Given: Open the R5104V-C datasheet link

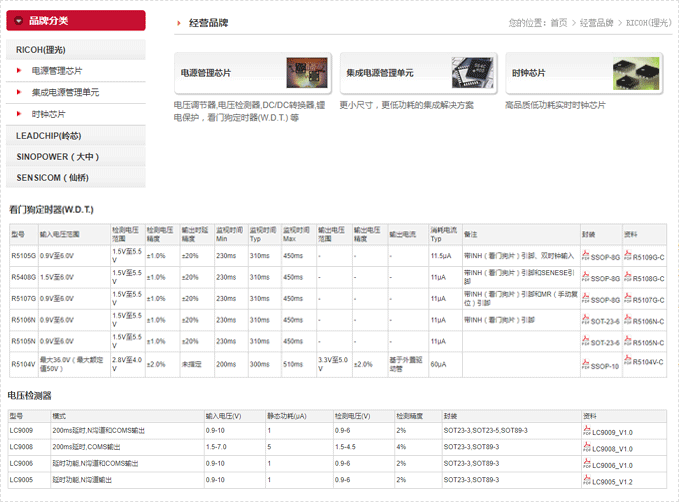Looking at the screenshot, I should (648, 362).
